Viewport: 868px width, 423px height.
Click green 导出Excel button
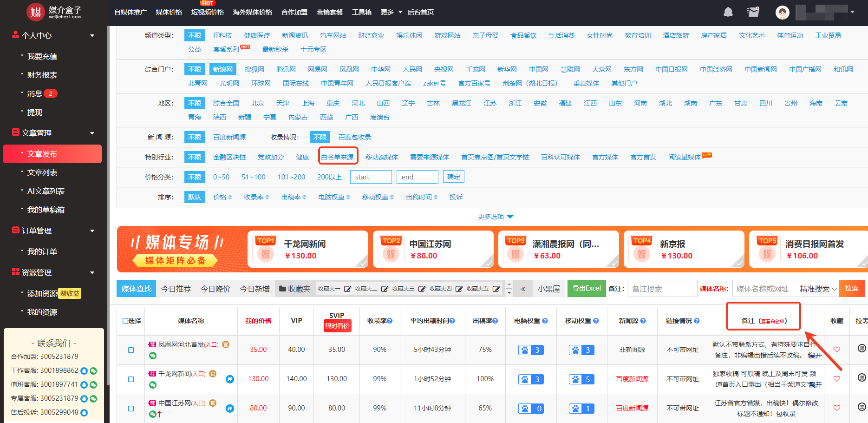(587, 288)
